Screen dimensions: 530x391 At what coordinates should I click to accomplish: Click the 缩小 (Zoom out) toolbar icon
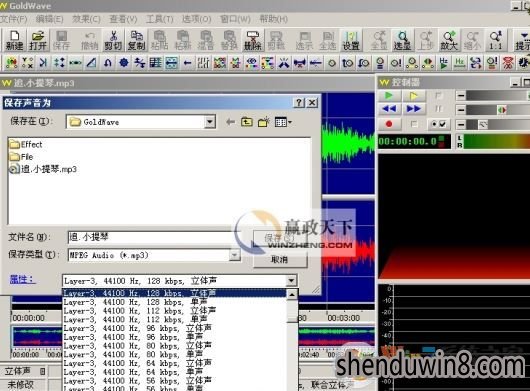472,41
